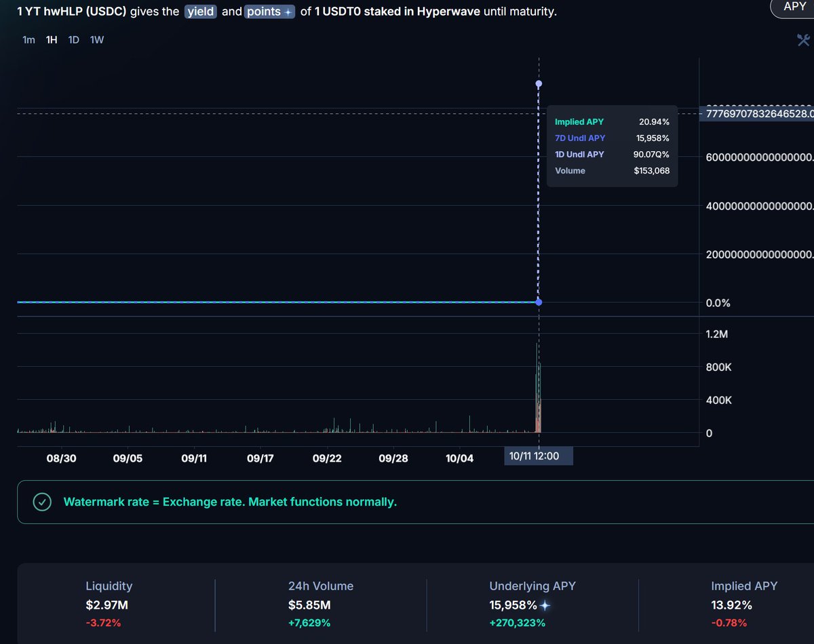
Task: Click the sparkle icon in points tag
Action: (289, 12)
